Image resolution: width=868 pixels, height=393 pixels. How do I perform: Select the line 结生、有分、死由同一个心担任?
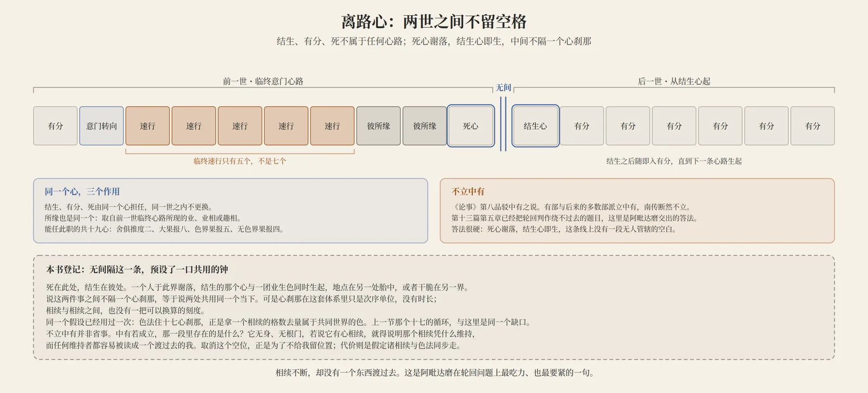(x=129, y=207)
